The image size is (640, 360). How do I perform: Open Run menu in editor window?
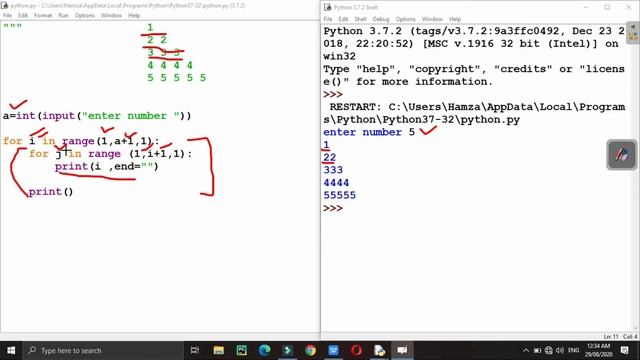pyautogui.click(x=63, y=15)
